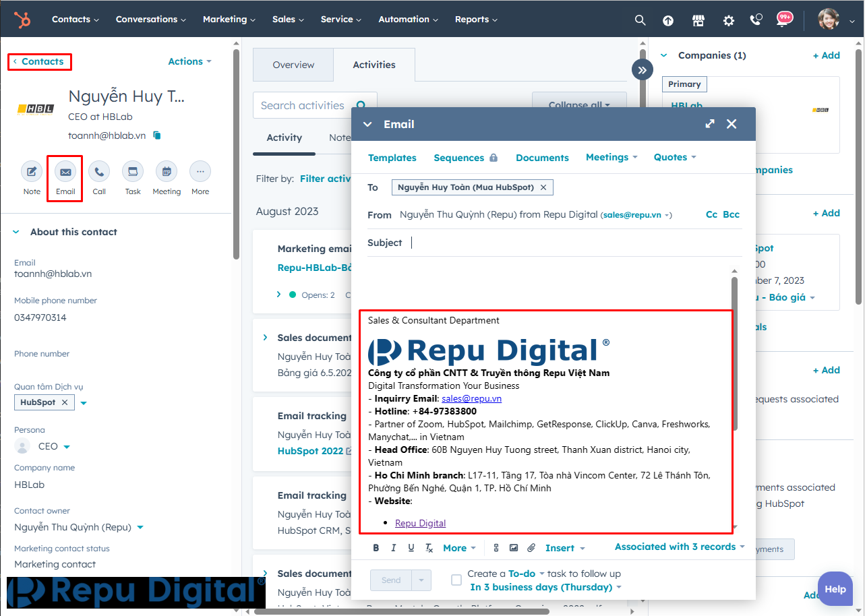The width and height of the screenshot is (865, 616).
Task: Select the Activity sub-tab
Action: [x=284, y=137]
